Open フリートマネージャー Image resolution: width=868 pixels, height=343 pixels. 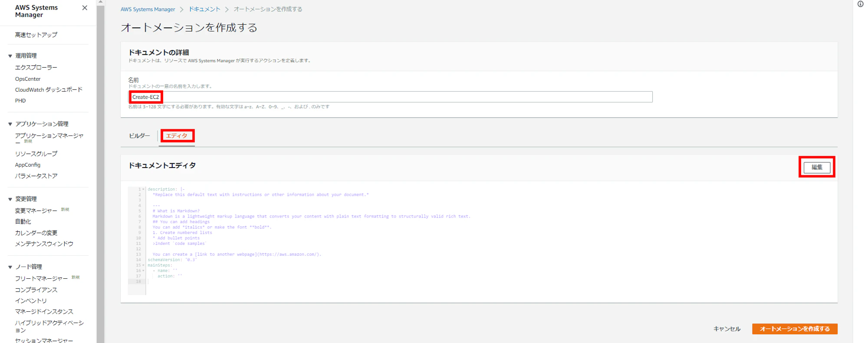click(x=41, y=279)
